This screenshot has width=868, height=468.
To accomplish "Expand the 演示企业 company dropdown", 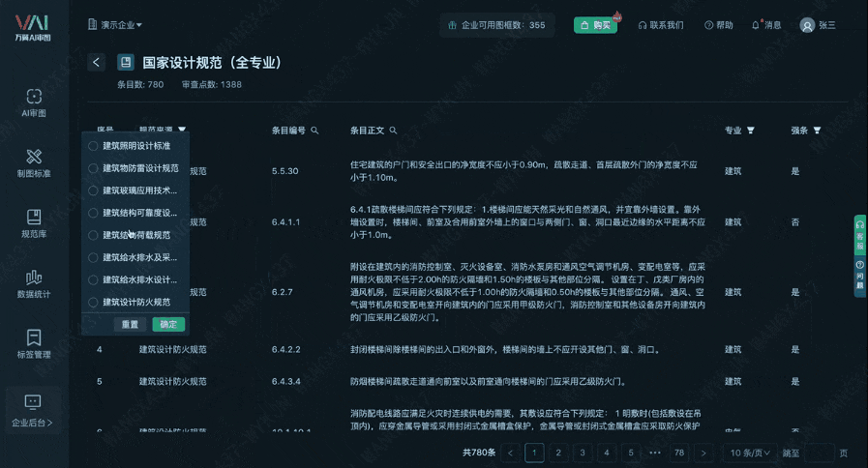I will click(x=115, y=25).
